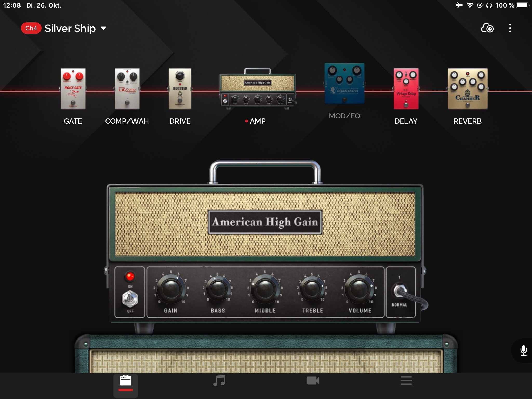Flip the amp ON/OFF power switch
This screenshot has height=399, width=532.
pos(130,299)
